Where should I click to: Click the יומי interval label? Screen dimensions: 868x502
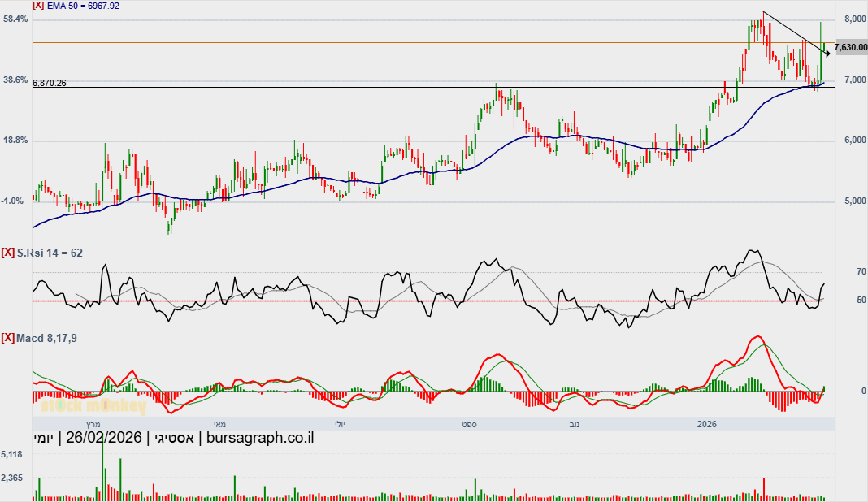(x=44, y=438)
